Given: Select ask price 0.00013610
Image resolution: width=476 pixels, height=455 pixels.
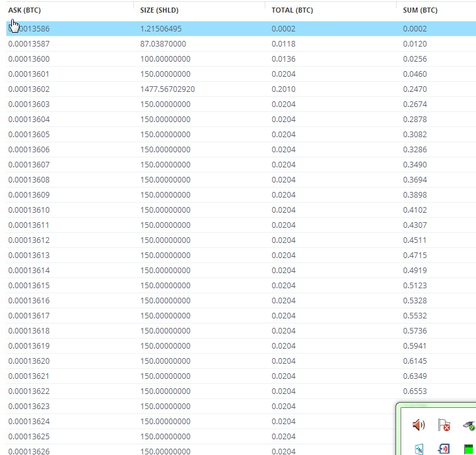Looking at the screenshot, I should click(29, 210).
